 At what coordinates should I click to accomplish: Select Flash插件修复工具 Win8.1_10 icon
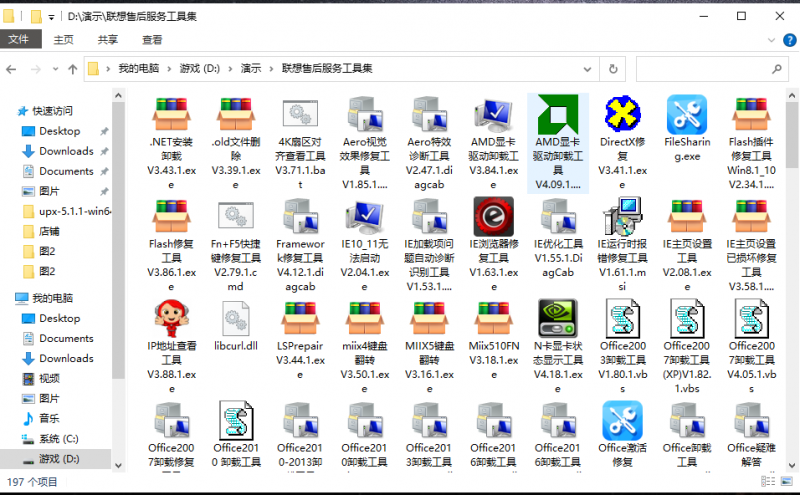click(x=751, y=114)
